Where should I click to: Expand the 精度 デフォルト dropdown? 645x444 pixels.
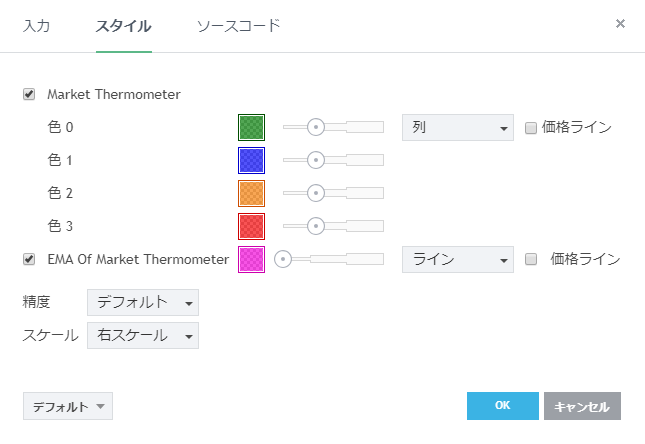(143, 302)
